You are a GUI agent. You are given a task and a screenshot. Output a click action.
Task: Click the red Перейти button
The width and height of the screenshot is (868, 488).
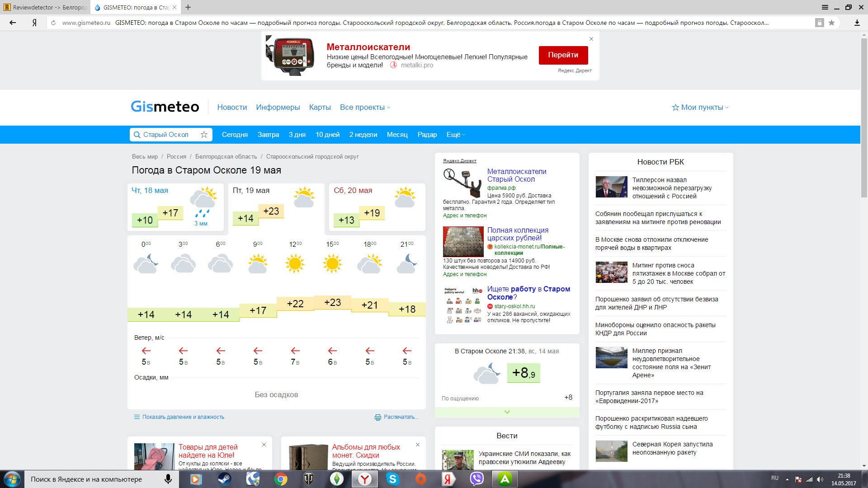pyautogui.click(x=563, y=55)
